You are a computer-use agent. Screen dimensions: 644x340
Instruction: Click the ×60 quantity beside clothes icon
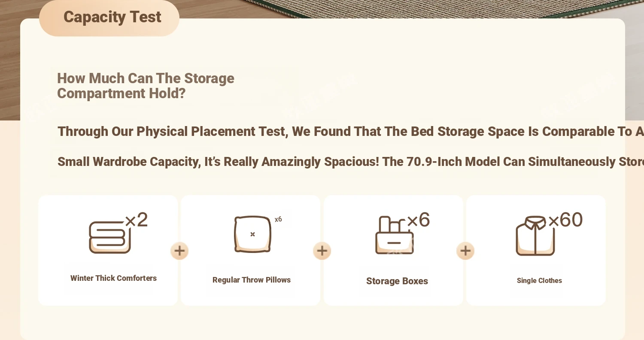point(565,220)
